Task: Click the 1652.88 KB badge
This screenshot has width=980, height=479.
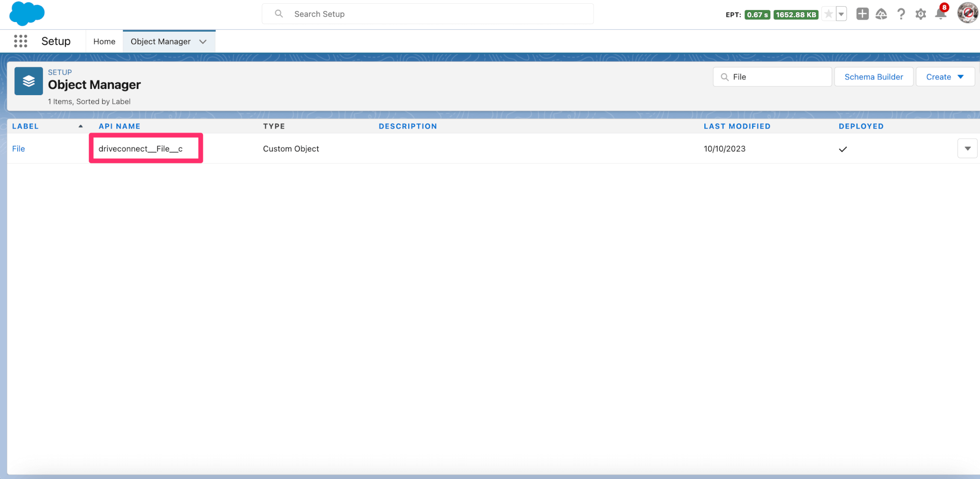Action: [x=796, y=15]
